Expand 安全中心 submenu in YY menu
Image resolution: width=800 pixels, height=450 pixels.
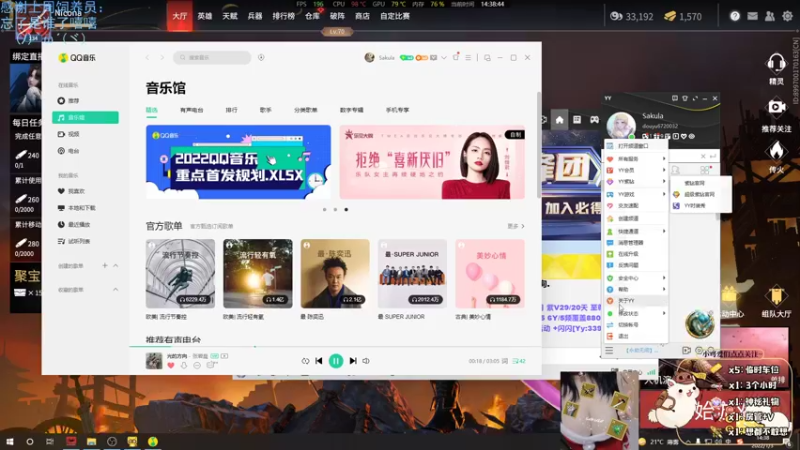click(x=636, y=278)
